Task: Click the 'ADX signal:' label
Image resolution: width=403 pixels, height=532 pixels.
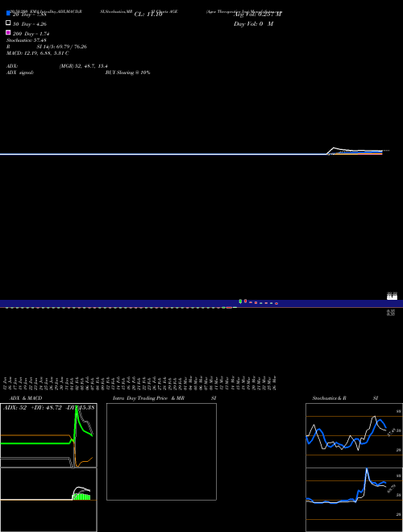Action: 20,73
